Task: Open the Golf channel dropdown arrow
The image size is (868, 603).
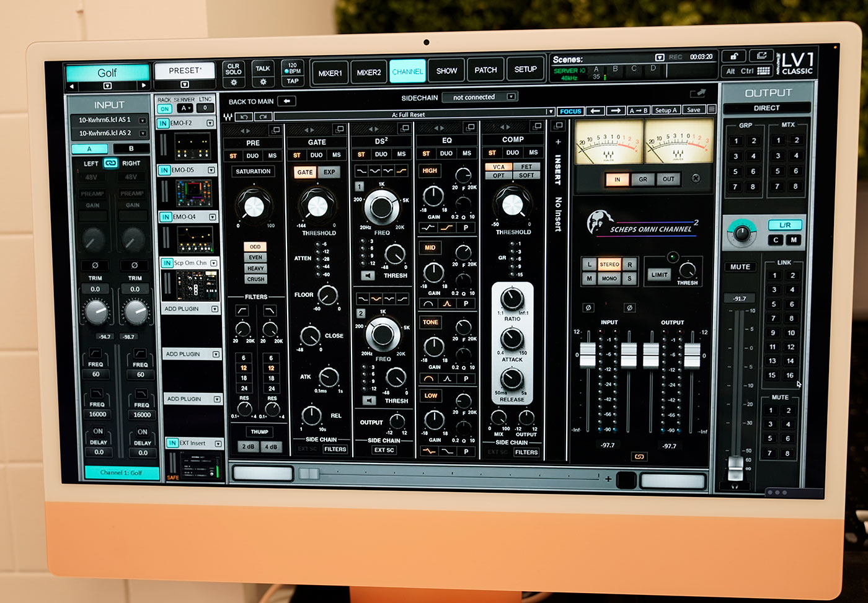Action: (x=108, y=86)
